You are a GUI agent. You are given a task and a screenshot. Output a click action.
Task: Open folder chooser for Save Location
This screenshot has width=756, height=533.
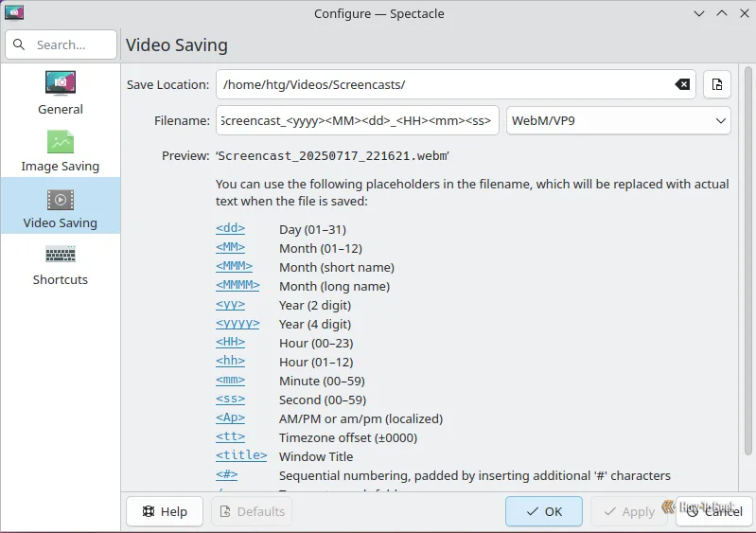click(x=717, y=85)
